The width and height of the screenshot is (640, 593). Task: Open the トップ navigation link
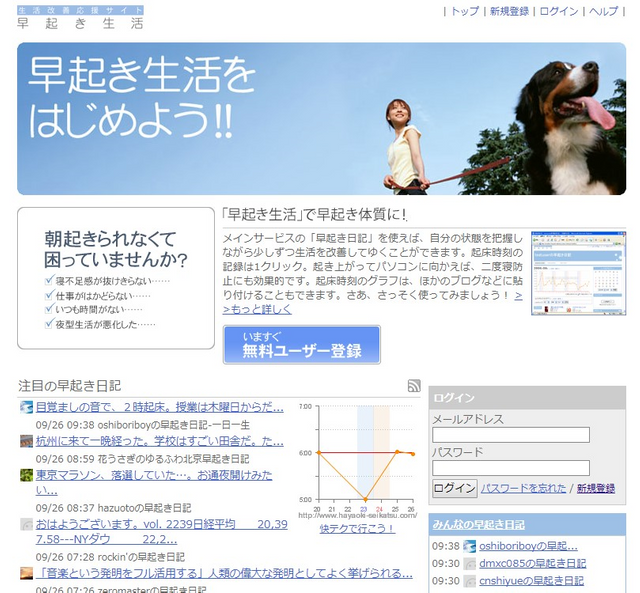(x=464, y=11)
